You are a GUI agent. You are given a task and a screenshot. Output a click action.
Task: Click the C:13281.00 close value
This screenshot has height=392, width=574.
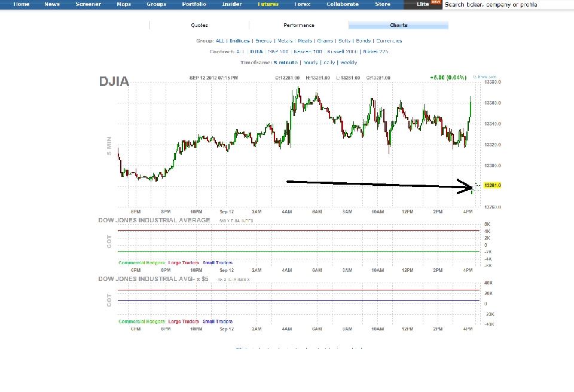click(x=378, y=78)
